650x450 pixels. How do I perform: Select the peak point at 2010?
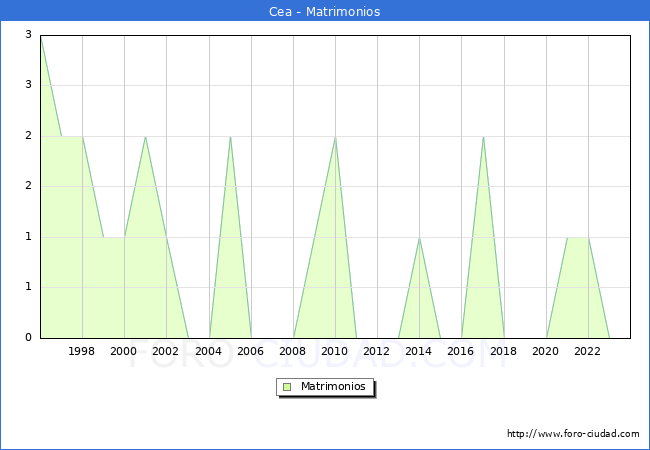[335, 136]
